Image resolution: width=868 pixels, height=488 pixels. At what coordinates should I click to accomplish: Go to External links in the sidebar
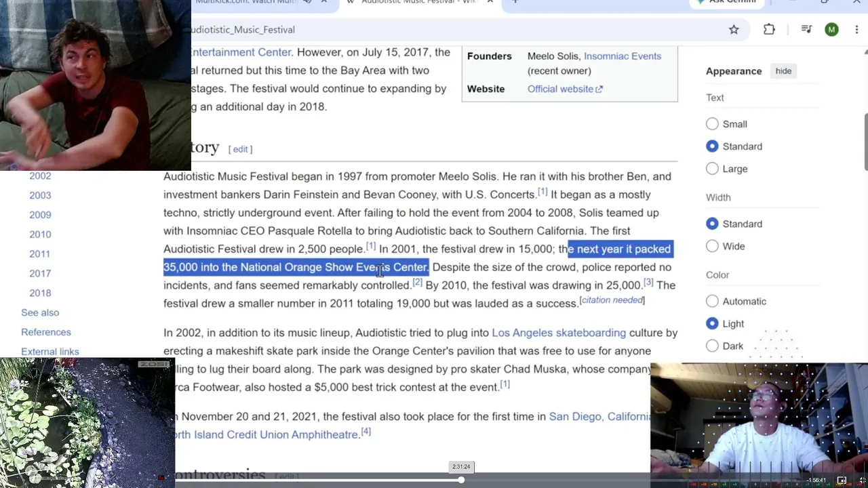50,352
